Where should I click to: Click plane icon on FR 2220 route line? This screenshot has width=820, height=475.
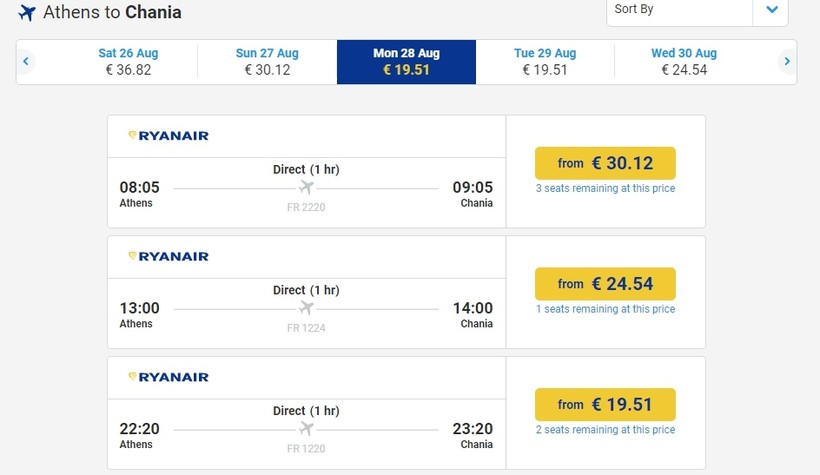click(306, 187)
